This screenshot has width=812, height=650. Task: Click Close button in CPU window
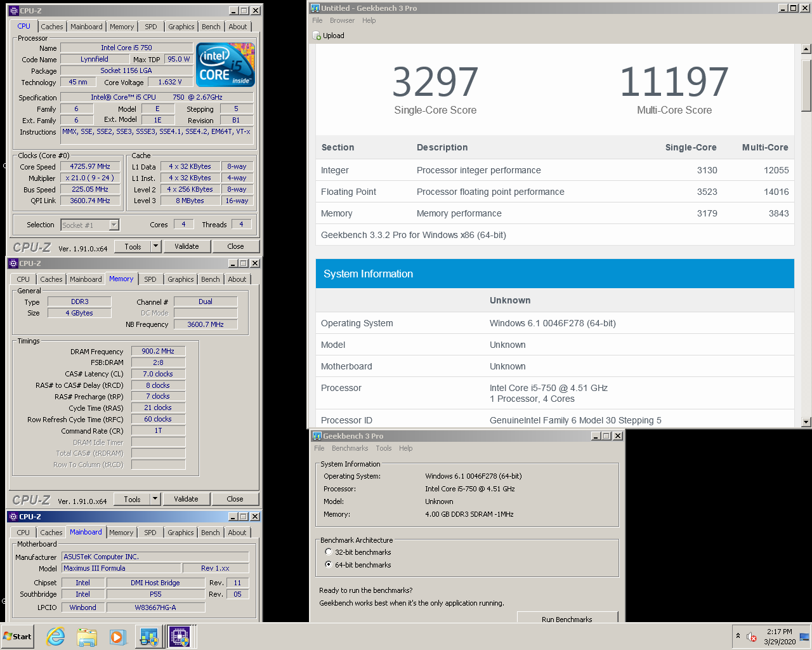[x=235, y=246]
